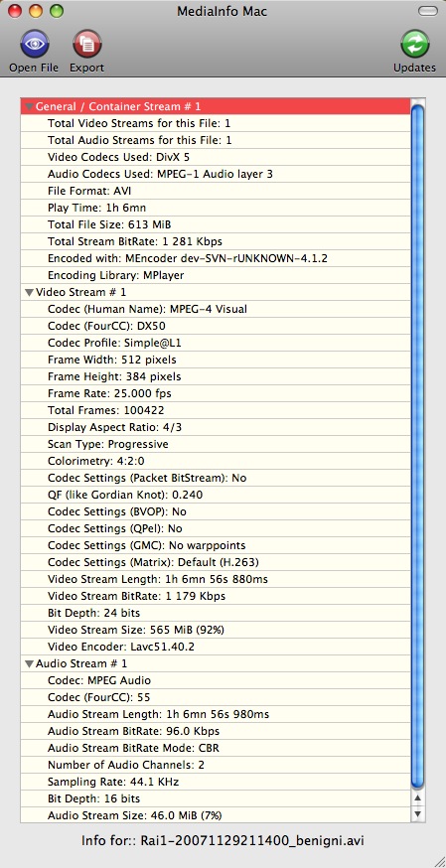This screenshot has height=868, width=446.
Task: Click the Export toolbar icon
Action: point(86,44)
